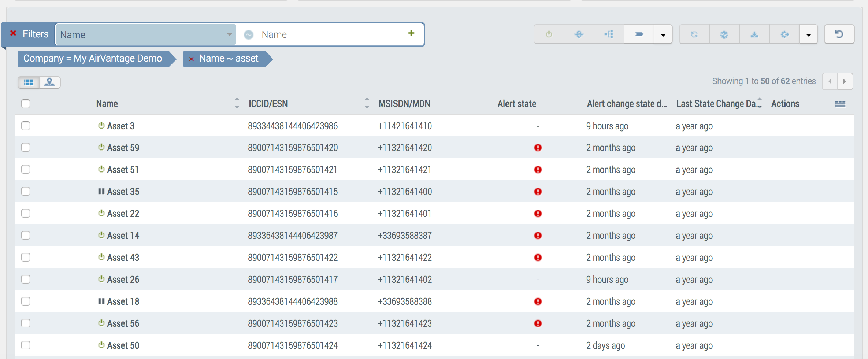
Task: Sort the table by Name column header
Action: 107,104
